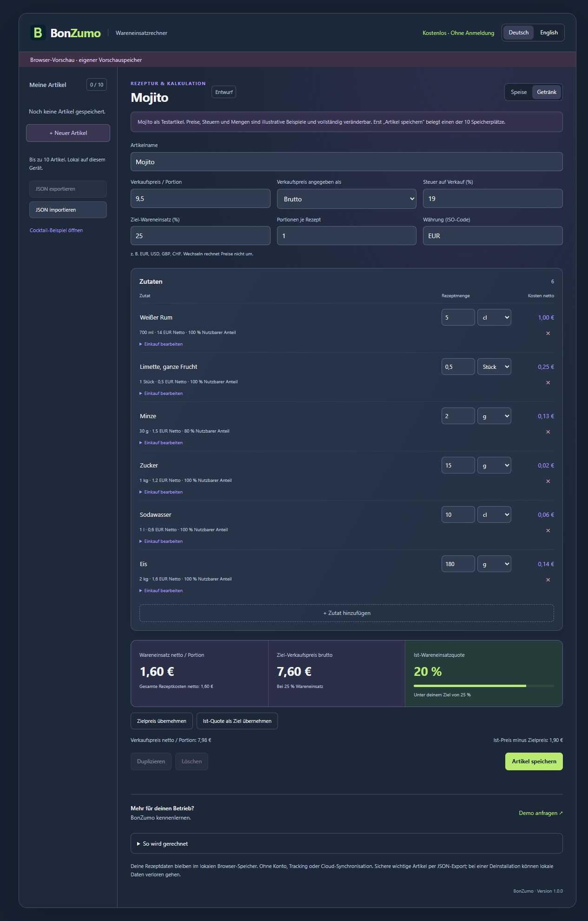Click JSON importieren button
588x921 pixels.
pos(68,210)
